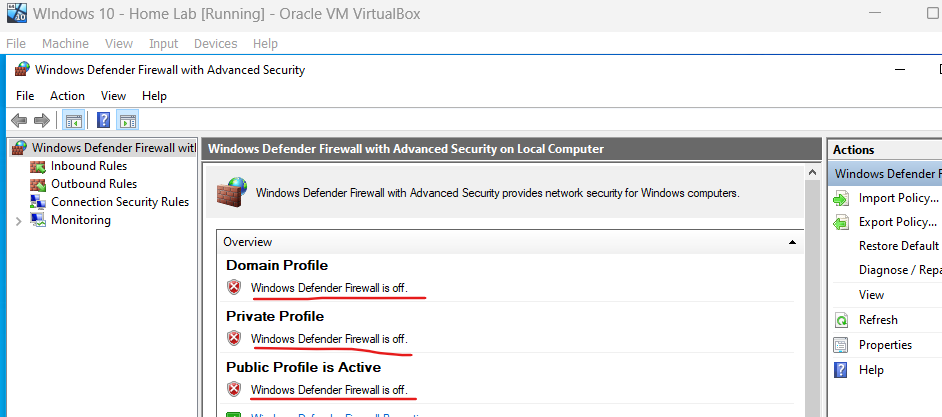Click the Forward arrow toolbar icon

(x=41, y=121)
